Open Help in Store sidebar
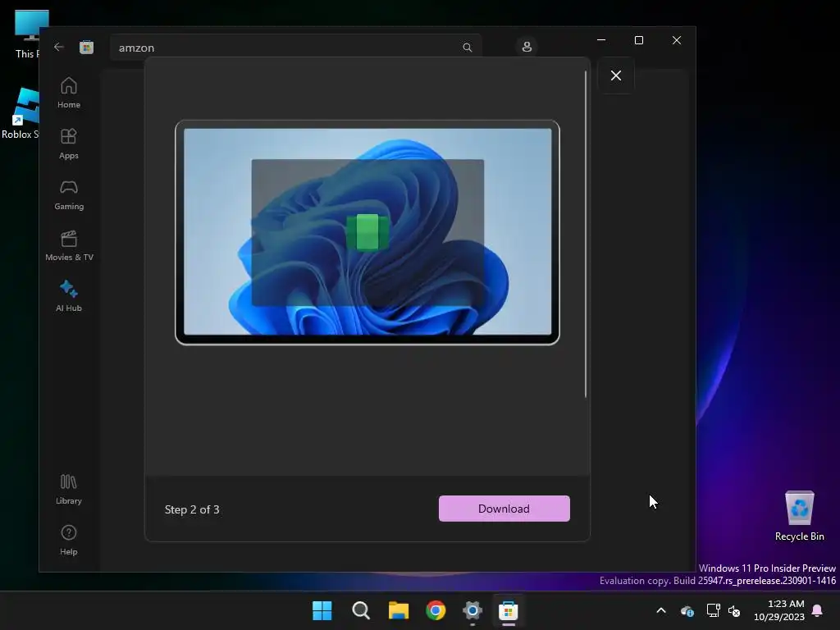The image size is (840, 630). 69,540
